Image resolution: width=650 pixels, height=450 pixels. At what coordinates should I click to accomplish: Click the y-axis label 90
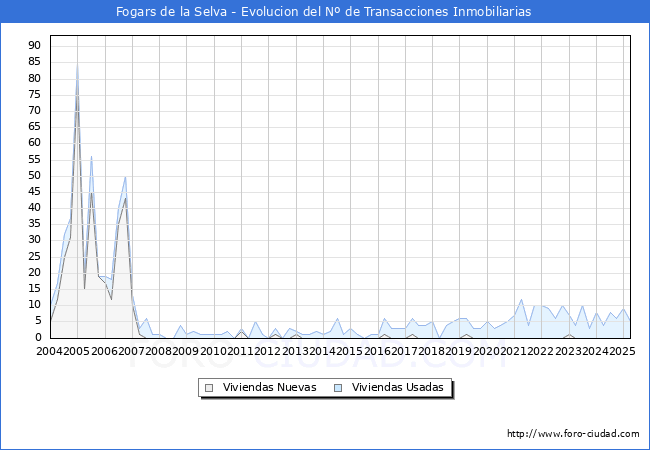tap(34, 46)
